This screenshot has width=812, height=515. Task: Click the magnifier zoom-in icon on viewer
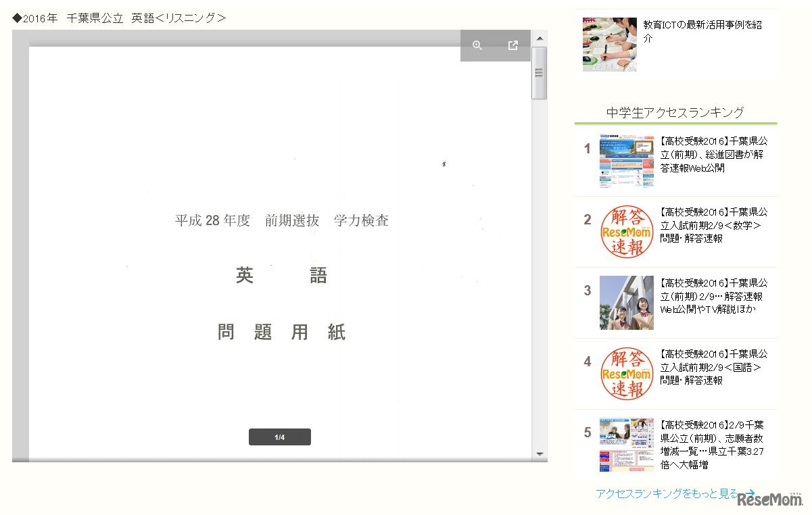tap(478, 45)
